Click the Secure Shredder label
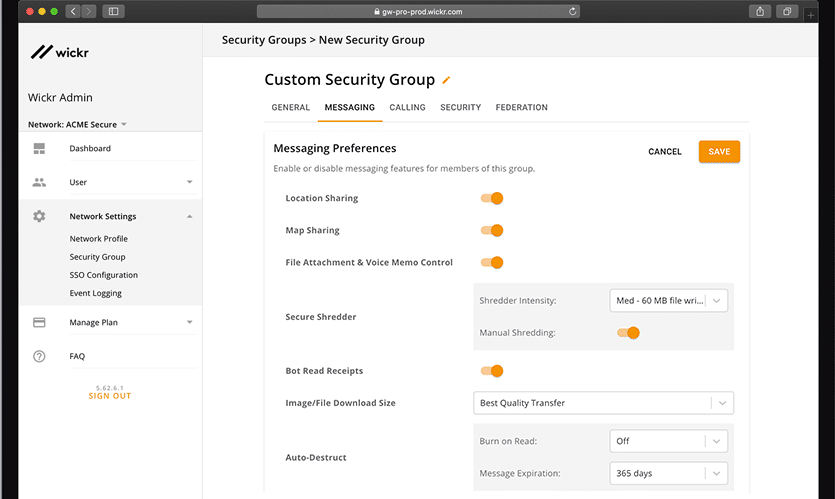The image size is (835, 499). [321, 317]
